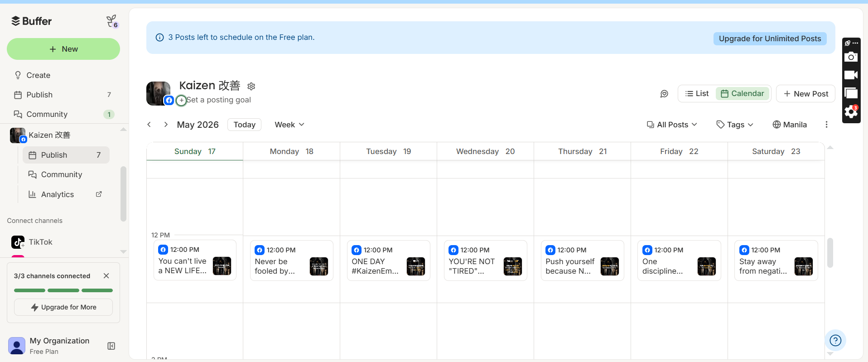Select the Kaizen 改善 channel in the sidebar
868x362 pixels.
50,135
